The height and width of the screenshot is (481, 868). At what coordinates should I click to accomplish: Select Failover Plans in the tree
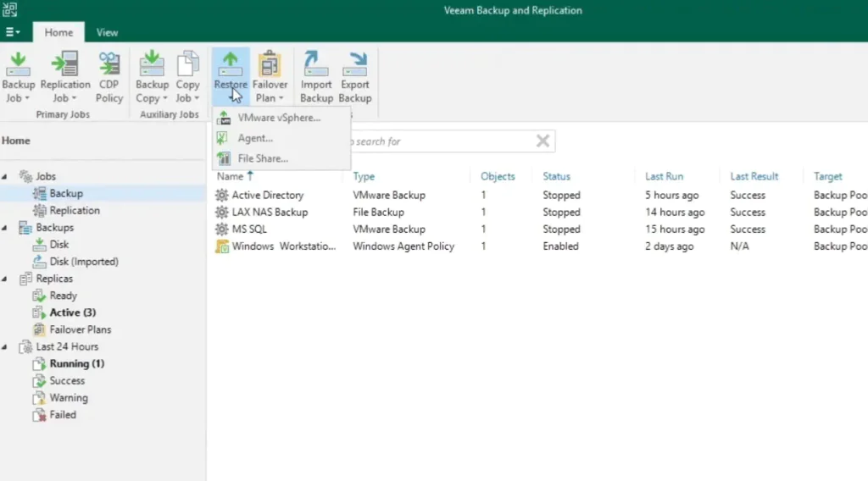coord(80,329)
